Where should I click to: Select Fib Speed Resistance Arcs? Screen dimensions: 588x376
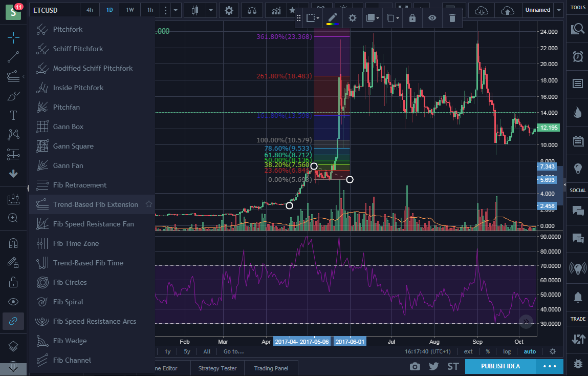[x=92, y=322]
